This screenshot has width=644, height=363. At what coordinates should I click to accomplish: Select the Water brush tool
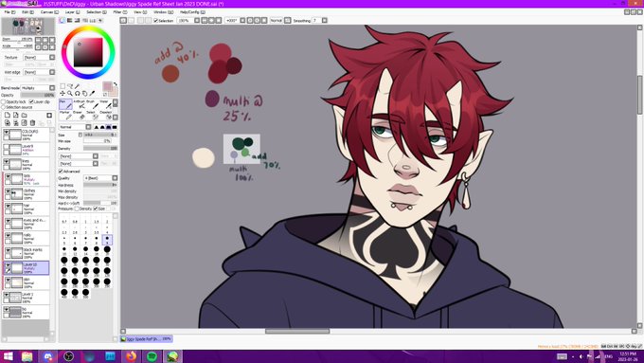[x=105, y=104]
